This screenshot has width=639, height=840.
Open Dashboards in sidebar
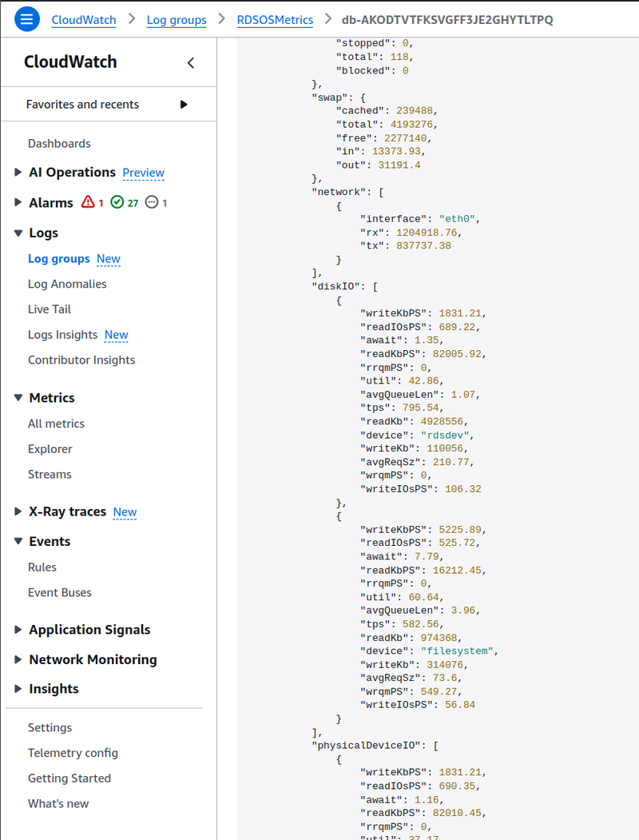59,144
